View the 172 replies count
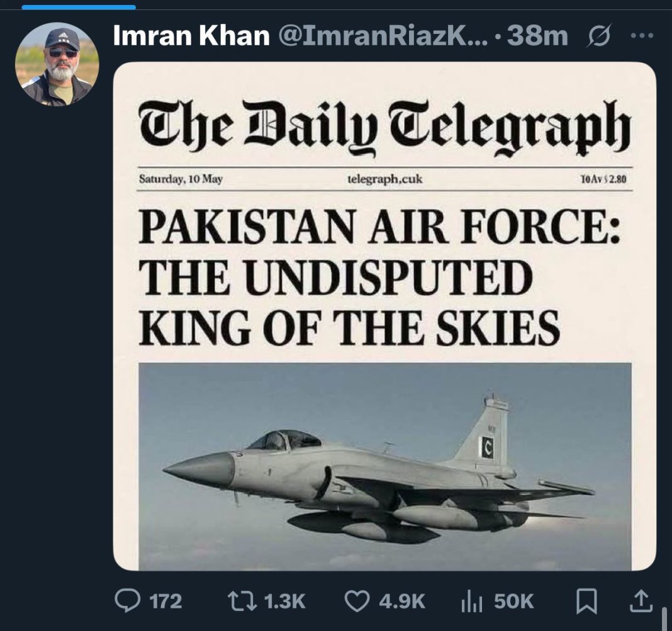 pos(165,601)
